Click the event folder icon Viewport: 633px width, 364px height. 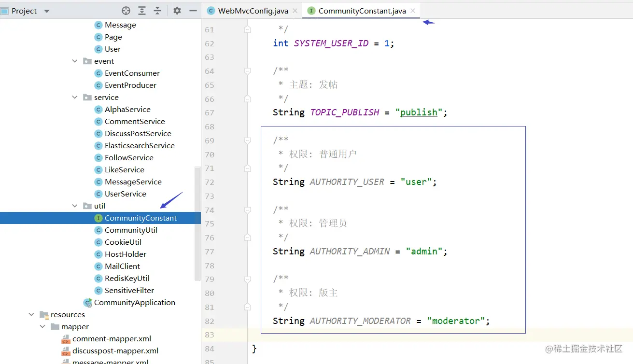(x=87, y=61)
